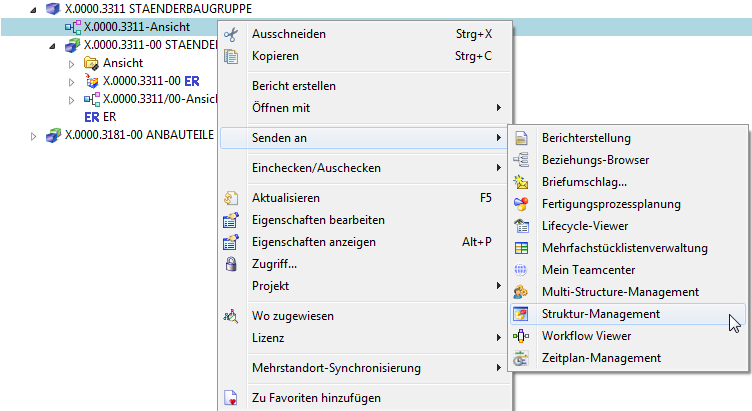
Task: Select Mehrfachstücklistenverwaltung in Senden an submenu
Action: [624, 248]
